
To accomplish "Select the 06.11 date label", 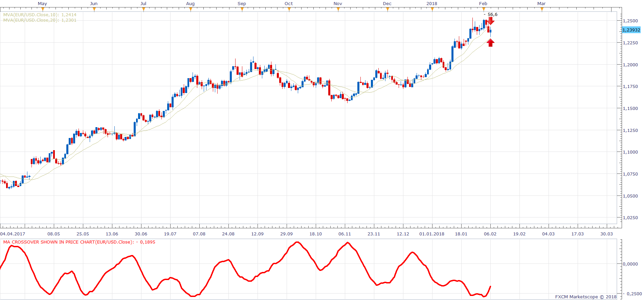I will [345, 234].
